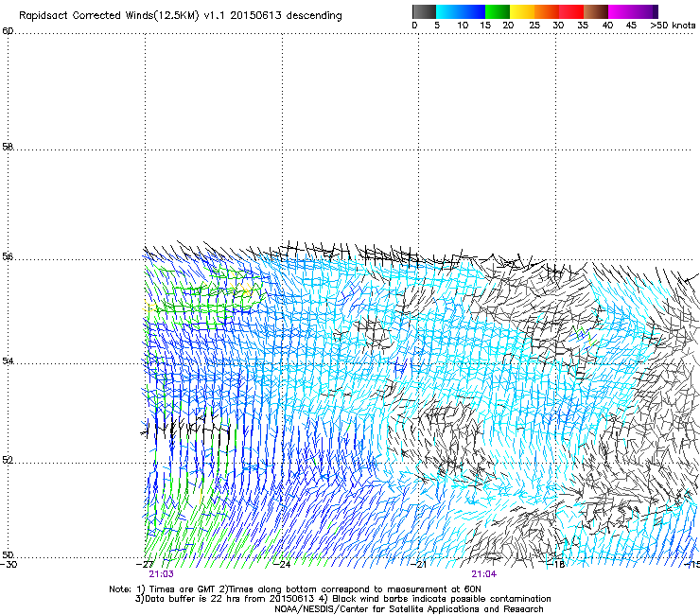Click the latitude label 58

8,147
